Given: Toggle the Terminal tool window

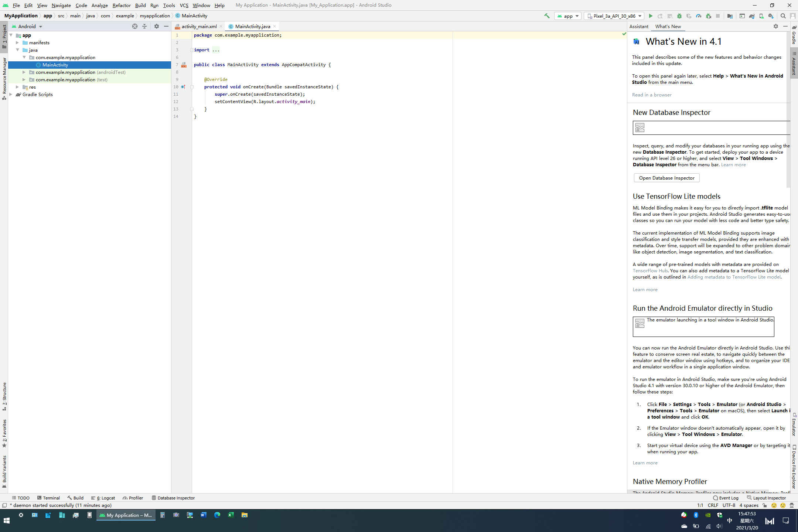Looking at the screenshot, I should tap(48, 498).
